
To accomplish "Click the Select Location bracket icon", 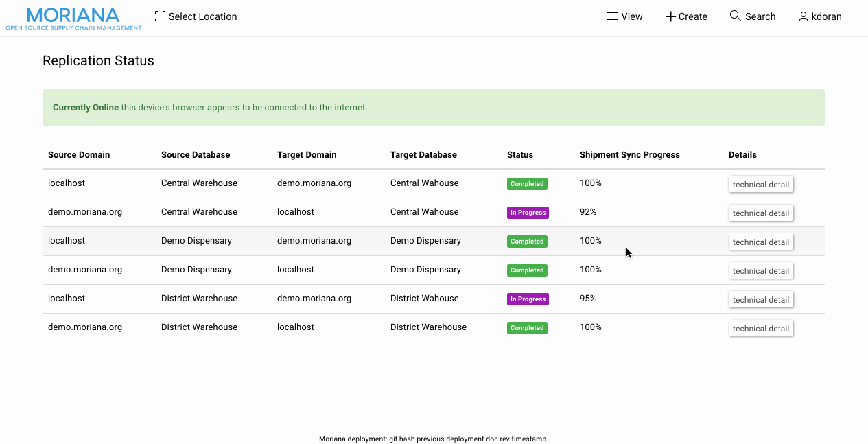I will point(160,16).
